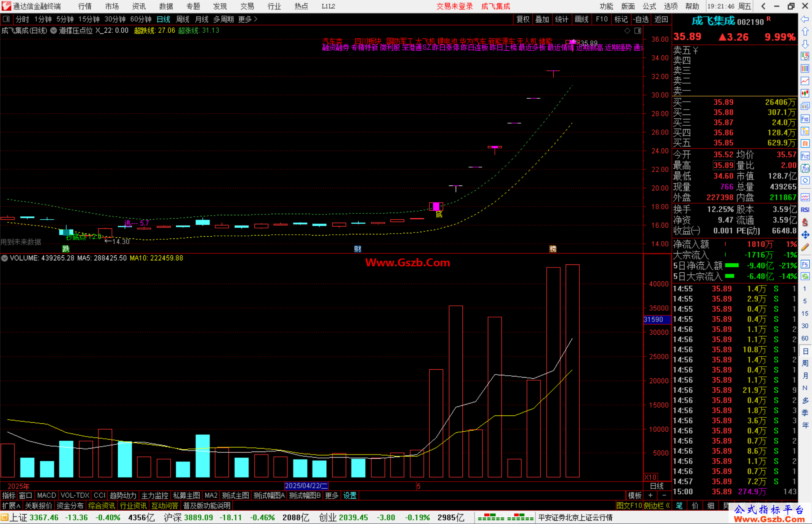Click the back arrow icon in right sidebar
812x524 pixels.
[805, 19]
